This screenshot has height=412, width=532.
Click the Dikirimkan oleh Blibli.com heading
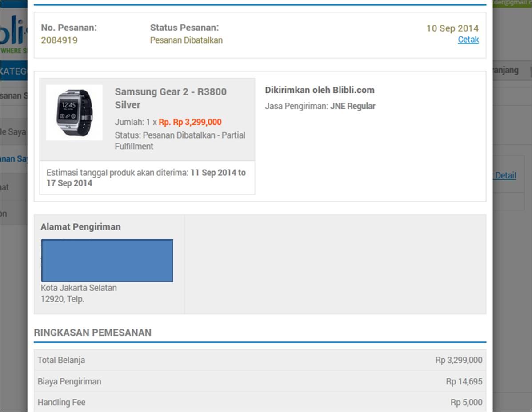click(320, 90)
